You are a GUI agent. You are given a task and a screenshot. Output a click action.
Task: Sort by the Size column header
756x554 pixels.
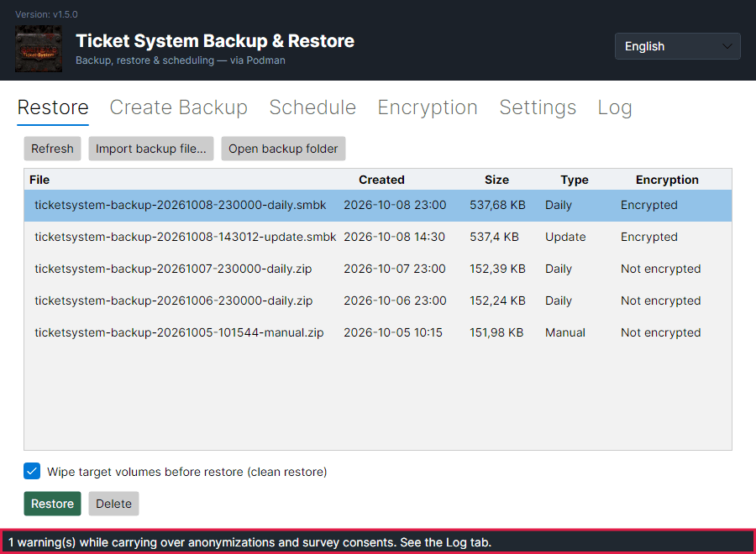pos(496,180)
